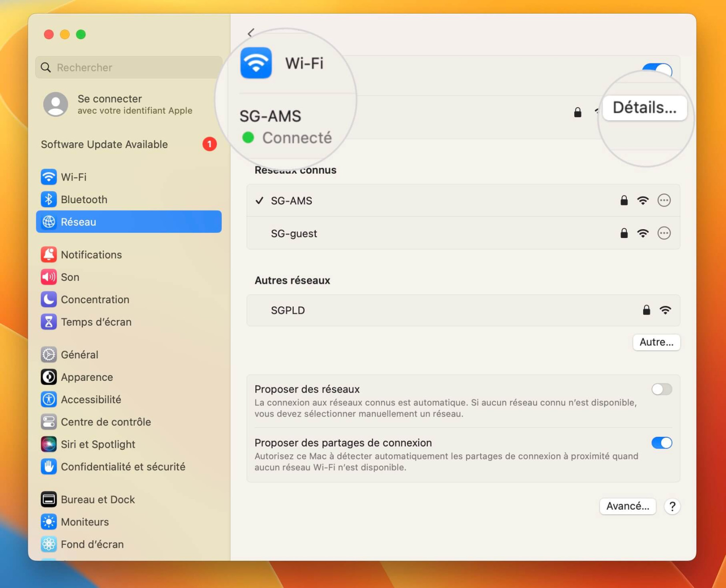Click the Autres réseaux heading
This screenshot has height=588, width=726.
coord(292,280)
